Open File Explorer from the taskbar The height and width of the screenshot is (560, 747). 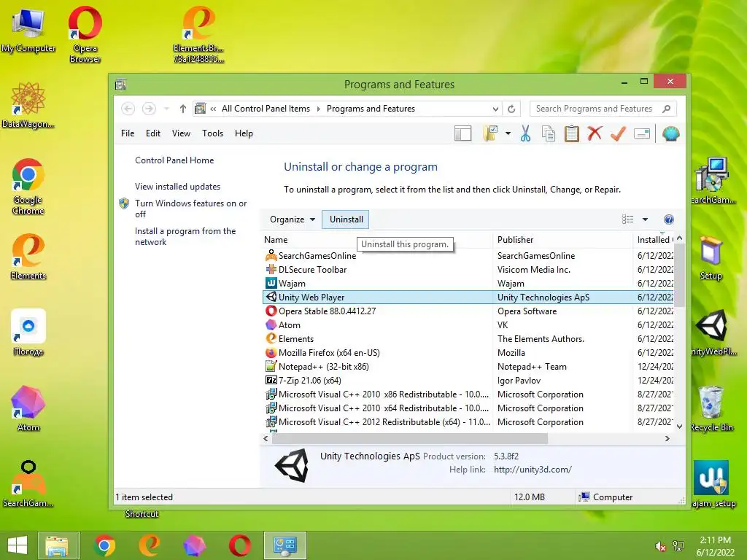[x=57, y=545]
